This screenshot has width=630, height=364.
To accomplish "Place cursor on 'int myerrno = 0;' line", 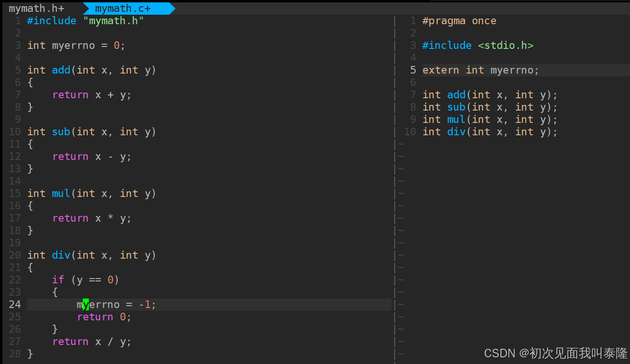I will click(76, 46).
